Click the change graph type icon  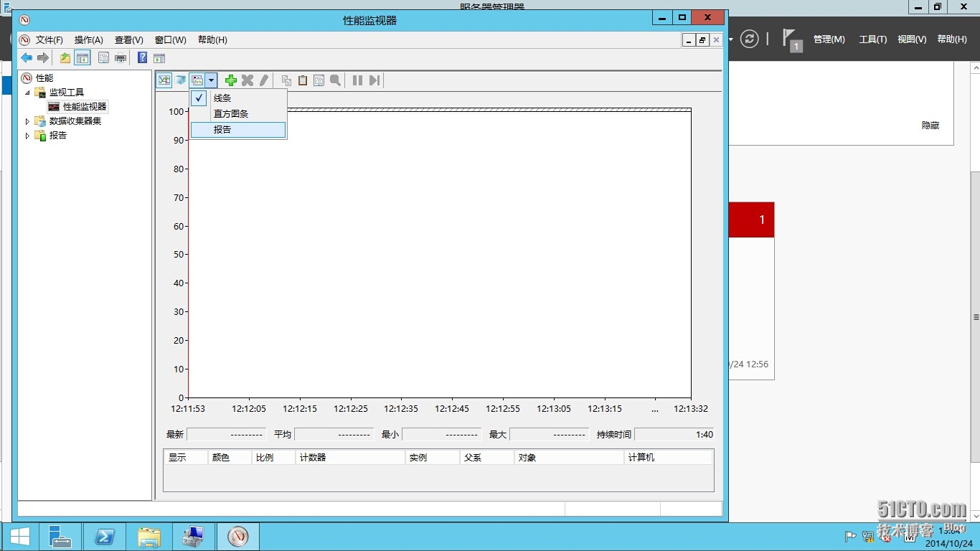coord(197,80)
